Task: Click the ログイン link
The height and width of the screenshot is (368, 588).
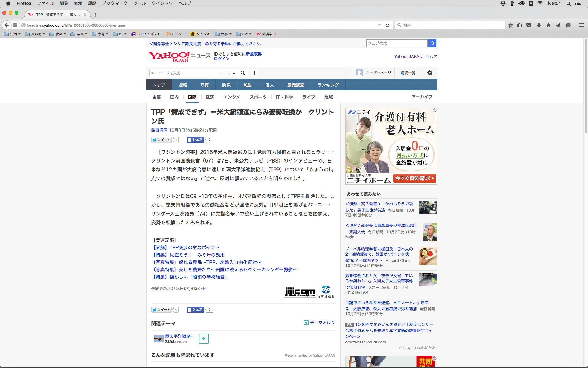Action: [x=221, y=59]
